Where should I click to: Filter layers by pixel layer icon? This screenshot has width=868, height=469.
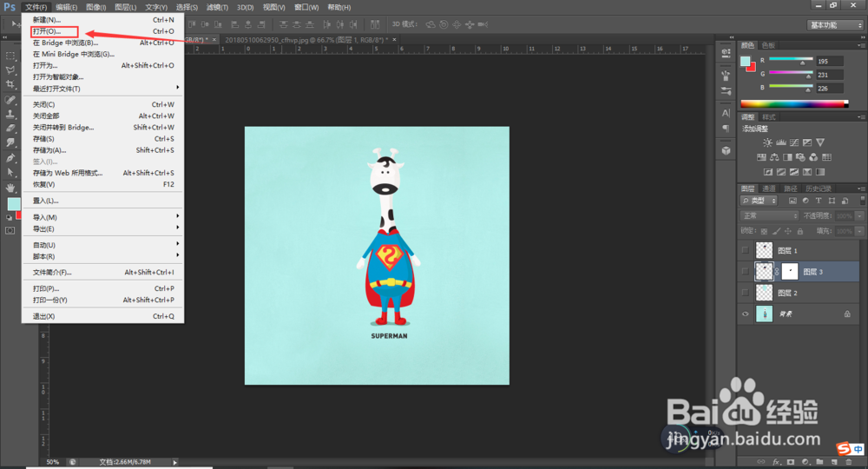click(x=792, y=201)
